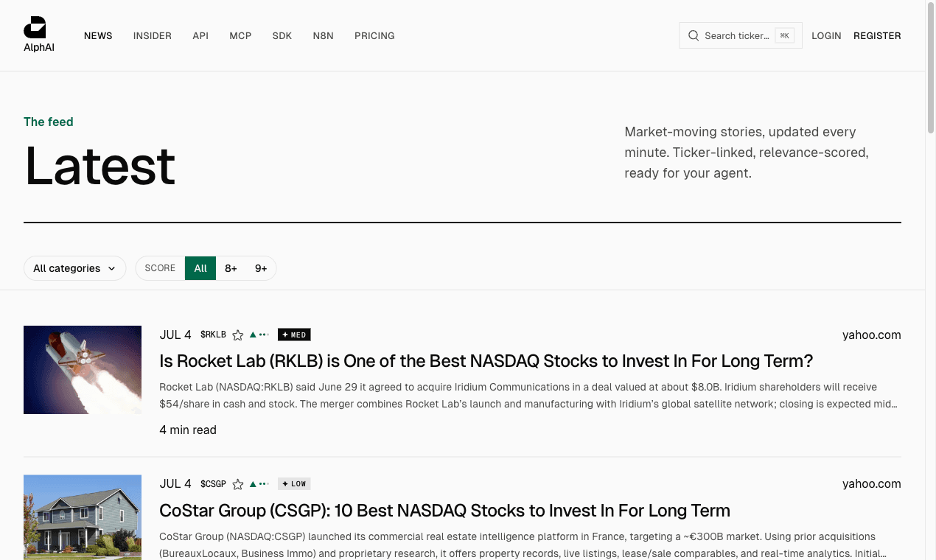Open the Rocket Lab shuttle thumbnail
Screen dimensions: 936x560
tap(83, 370)
